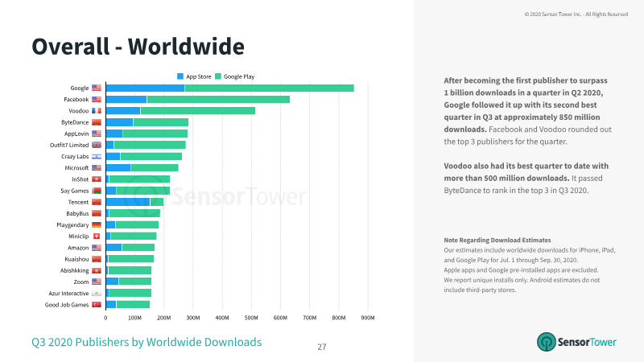Click the French flag beside Voodoo

pos(97,111)
